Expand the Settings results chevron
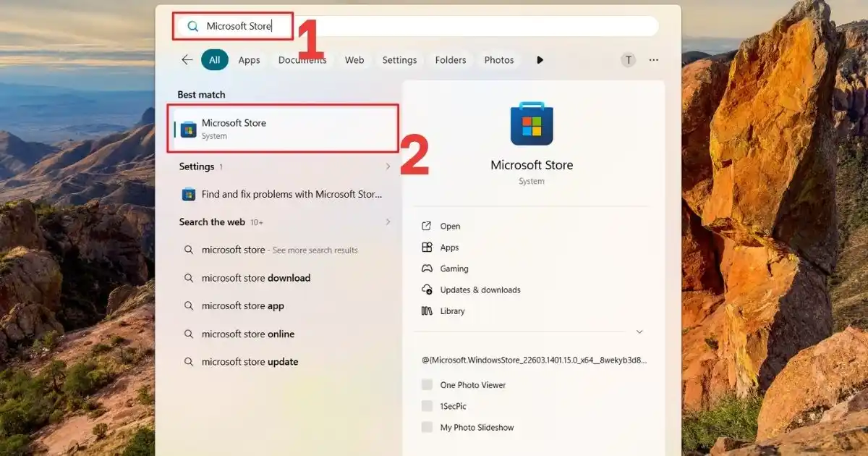868x456 pixels. coord(388,166)
